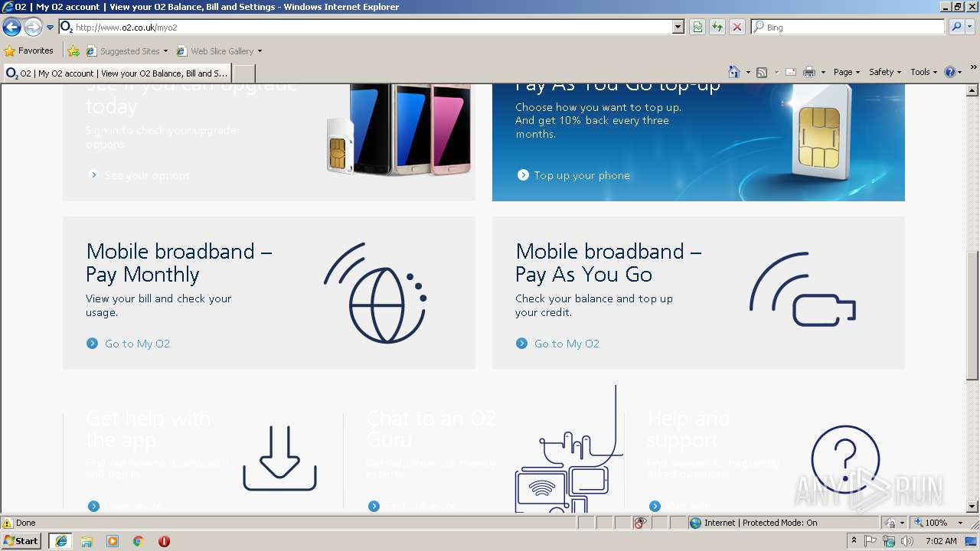Expand the Home button dropdown arrow
The height and width of the screenshot is (551, 980).
point(748,72)
